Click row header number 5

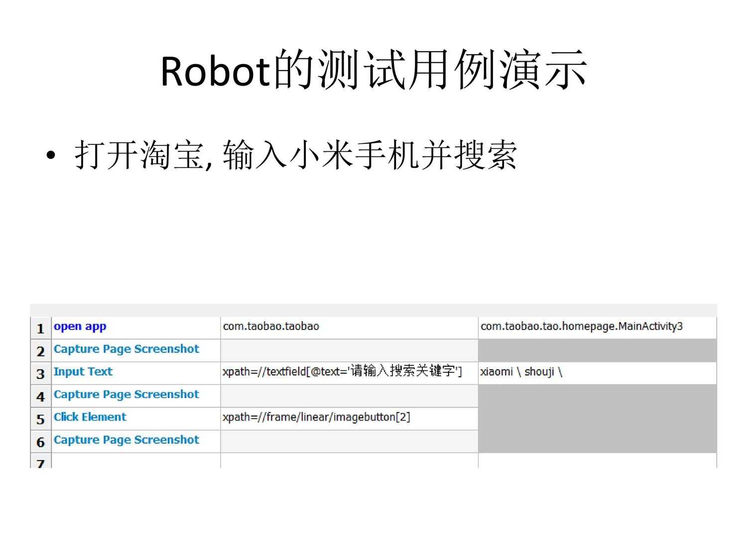point(41,419)
